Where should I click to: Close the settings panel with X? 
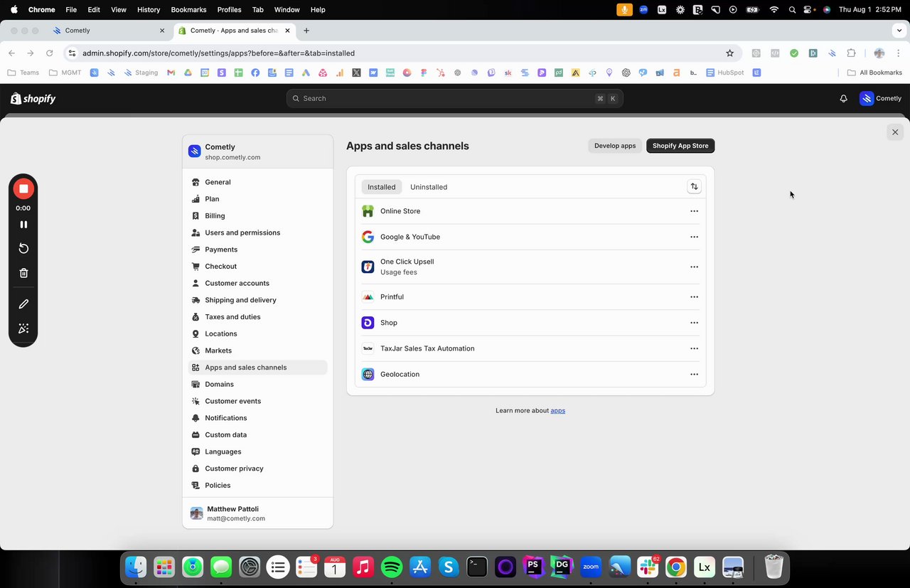895,132
